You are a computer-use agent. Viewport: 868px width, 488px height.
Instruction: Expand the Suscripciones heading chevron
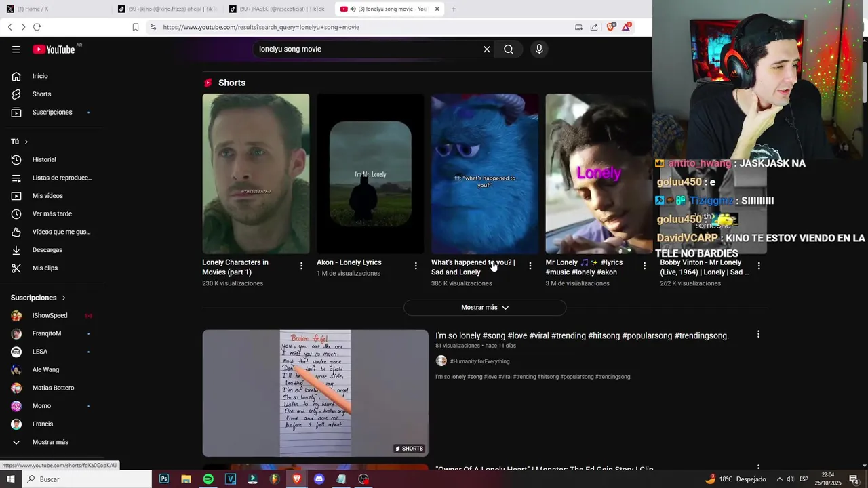pos(64,298)
